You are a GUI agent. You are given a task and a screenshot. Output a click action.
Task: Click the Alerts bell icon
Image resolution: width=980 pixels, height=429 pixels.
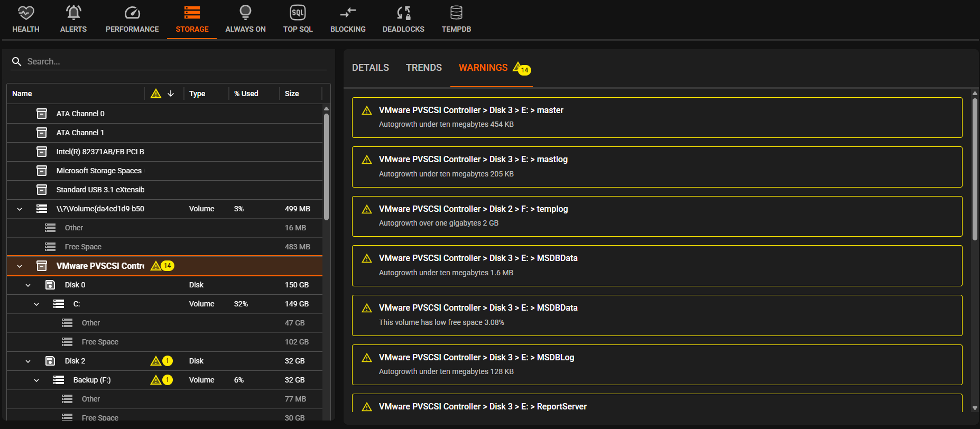click(x=73, y=13)
